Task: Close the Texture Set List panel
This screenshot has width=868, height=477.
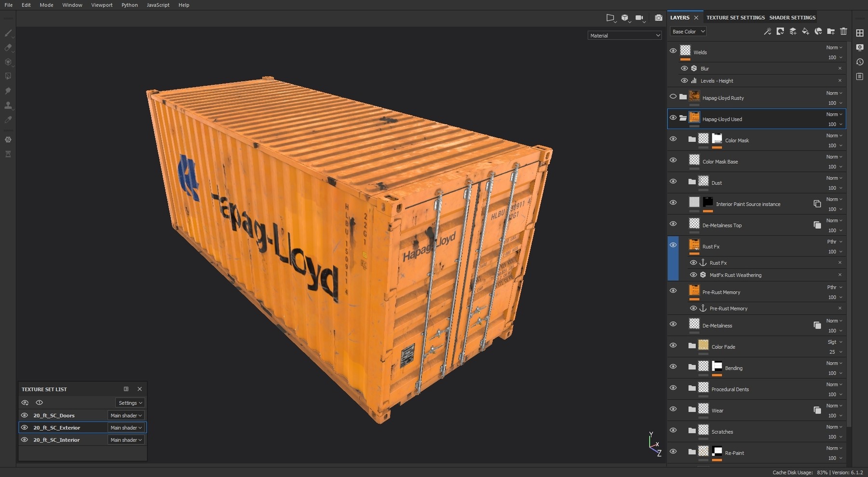Action: click(140, 389)
